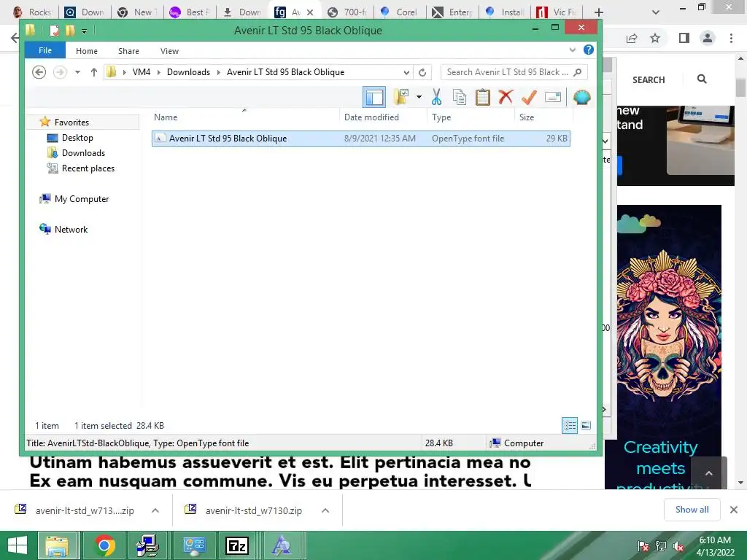Screen dimensions: 747x560
Task: Switch to the Rocks Chrome tab
Action: pyautogui.click(x=32, y=12)
